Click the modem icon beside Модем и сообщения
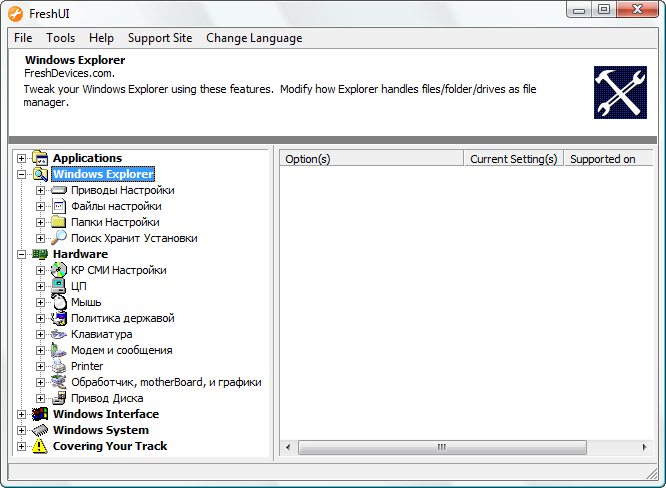 59,350
